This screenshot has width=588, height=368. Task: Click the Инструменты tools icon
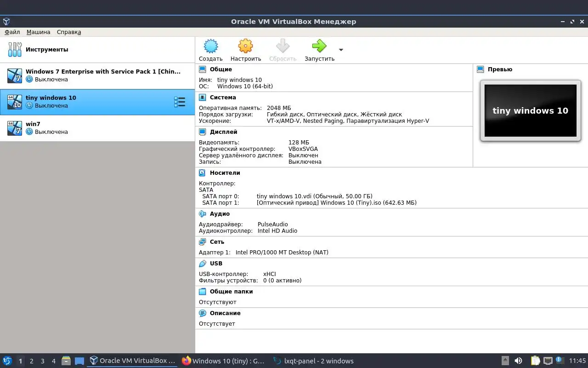click(15, 50)
